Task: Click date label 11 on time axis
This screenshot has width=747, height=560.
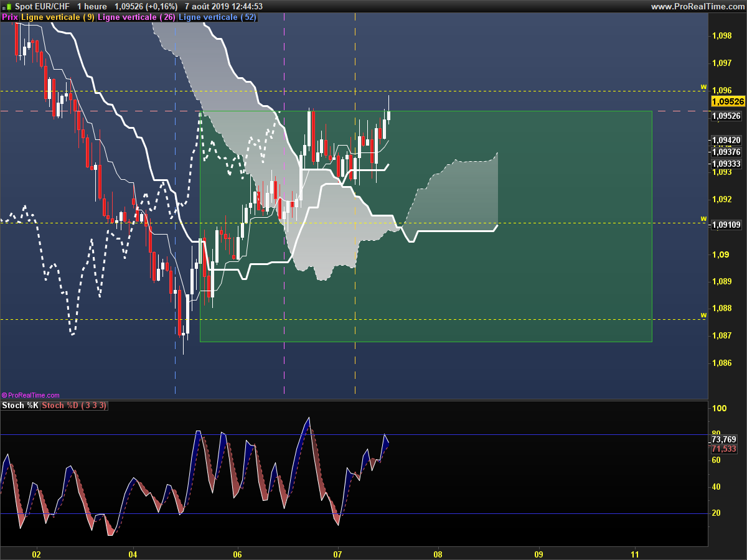Action: [x=634, y=553]
